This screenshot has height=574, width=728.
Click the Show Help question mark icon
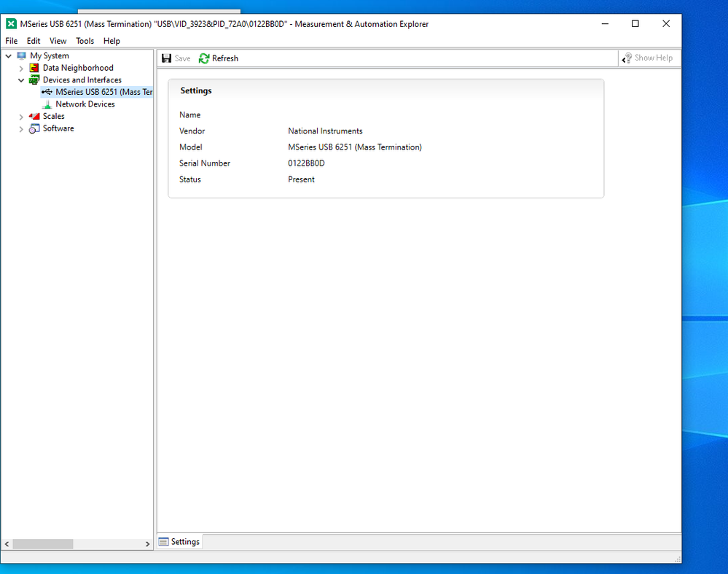(627, 58)
